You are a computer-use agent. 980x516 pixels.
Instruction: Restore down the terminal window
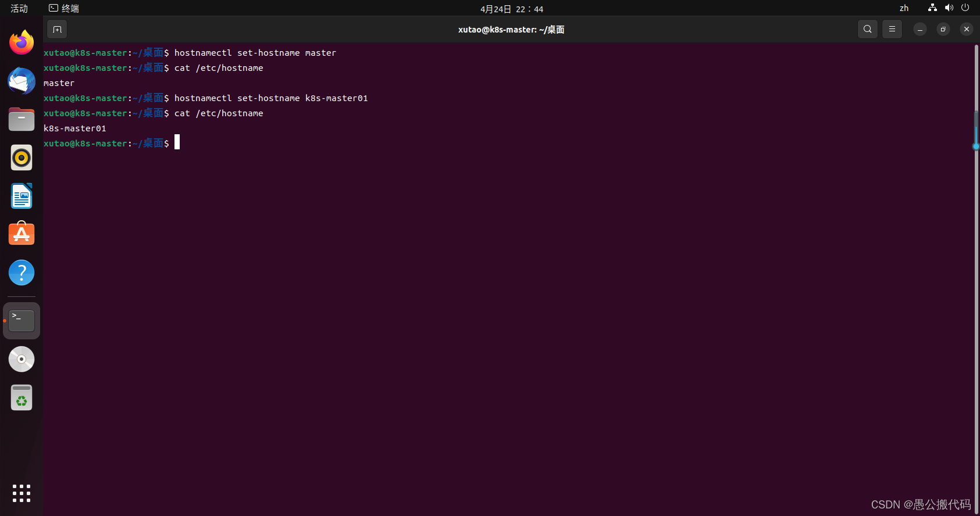coord(943,29)
